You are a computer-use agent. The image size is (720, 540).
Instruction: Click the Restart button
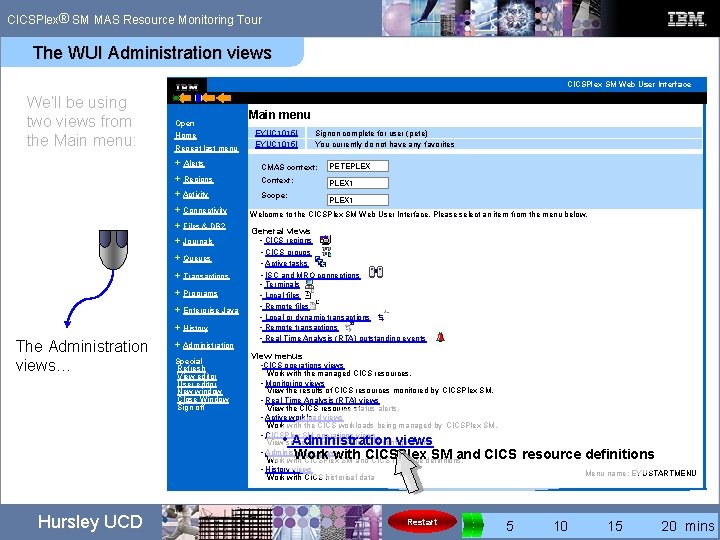(x=422, y=522)
